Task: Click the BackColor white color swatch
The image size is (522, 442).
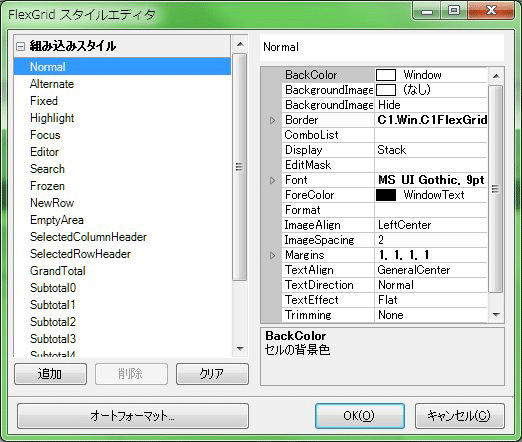Action: point(386,75)
